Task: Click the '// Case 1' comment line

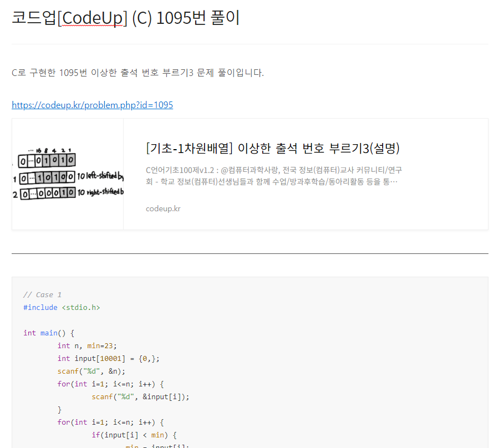Action: [42, 294]
